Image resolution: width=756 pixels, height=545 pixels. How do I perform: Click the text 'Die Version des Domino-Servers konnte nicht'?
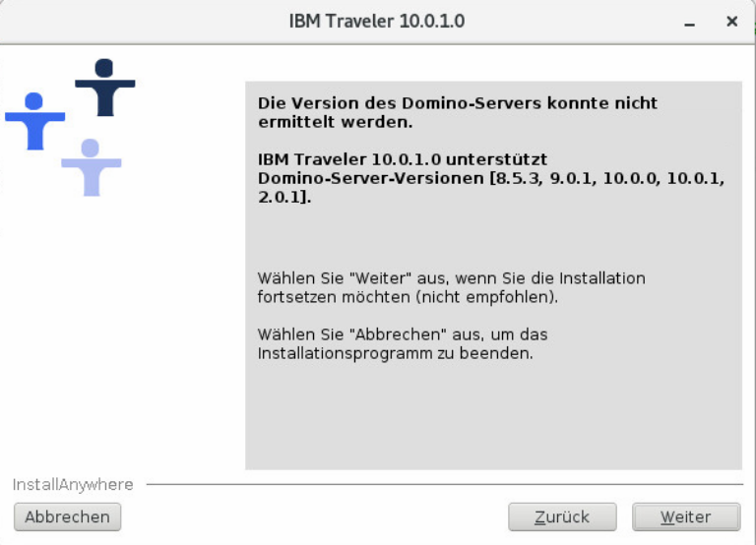[458, 103]
